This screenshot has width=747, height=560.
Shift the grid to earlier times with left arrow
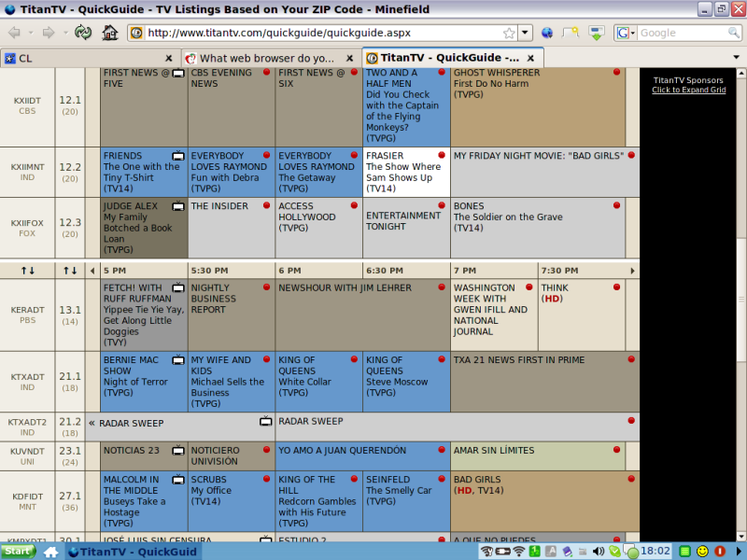(x=92, y=271)
